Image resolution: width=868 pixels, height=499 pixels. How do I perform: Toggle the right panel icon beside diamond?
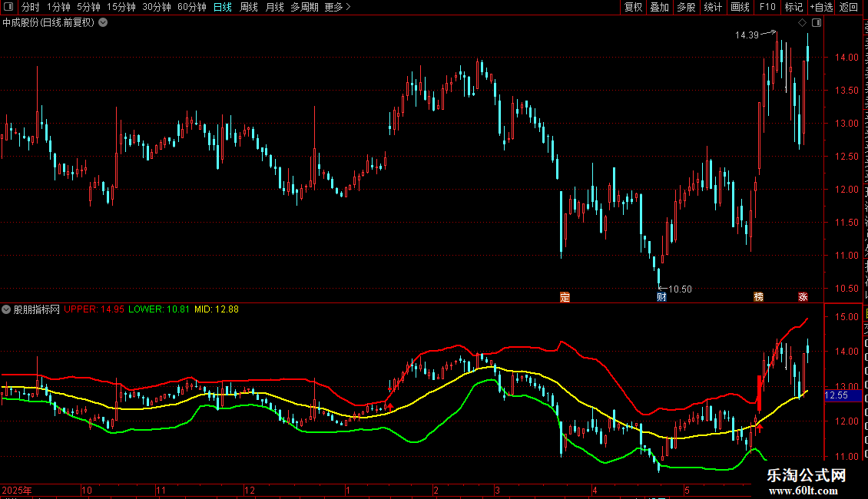[817, 23]
